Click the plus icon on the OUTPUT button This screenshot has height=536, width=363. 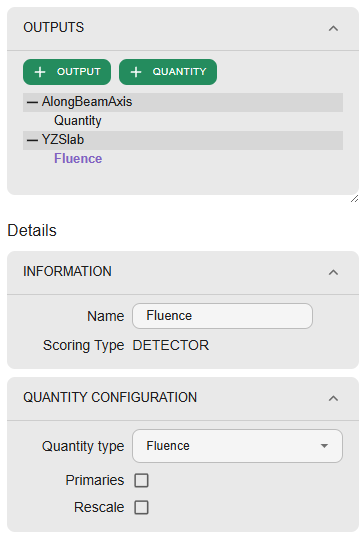[40, 72]
